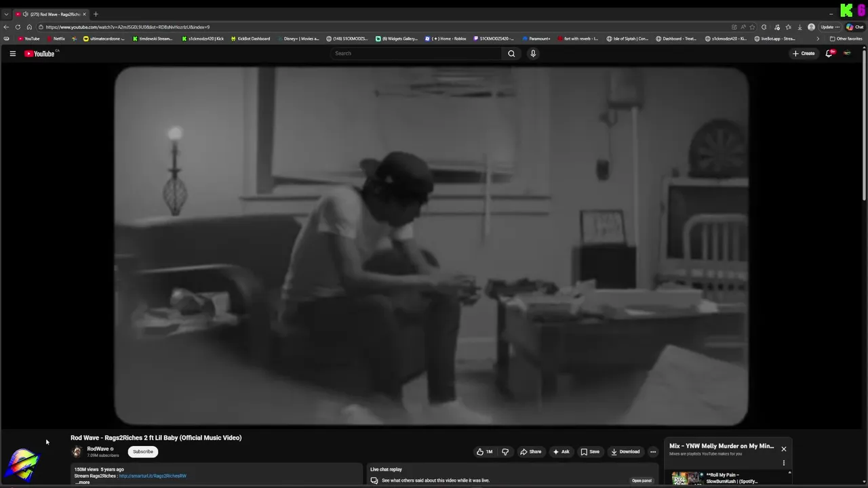Open the YouTube account avatar menu

[847, 54]
